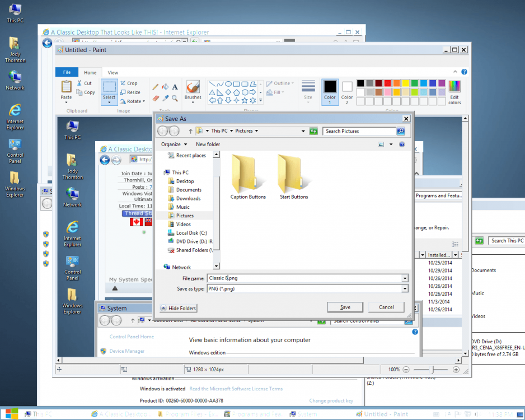525x420 pixels.
Task: Collapse Paint's ribbon with the chevron
Action: pyautogui.click(x=455, y=72)
